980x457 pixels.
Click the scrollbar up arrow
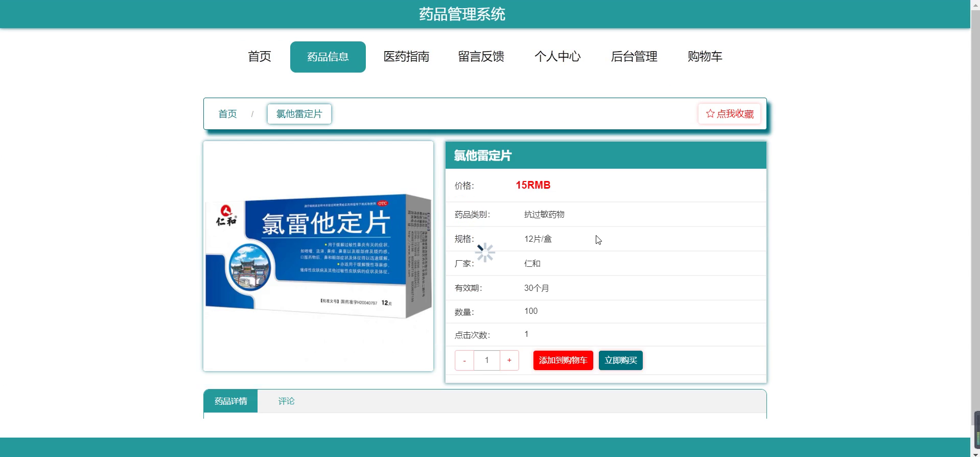pos(975,4)
